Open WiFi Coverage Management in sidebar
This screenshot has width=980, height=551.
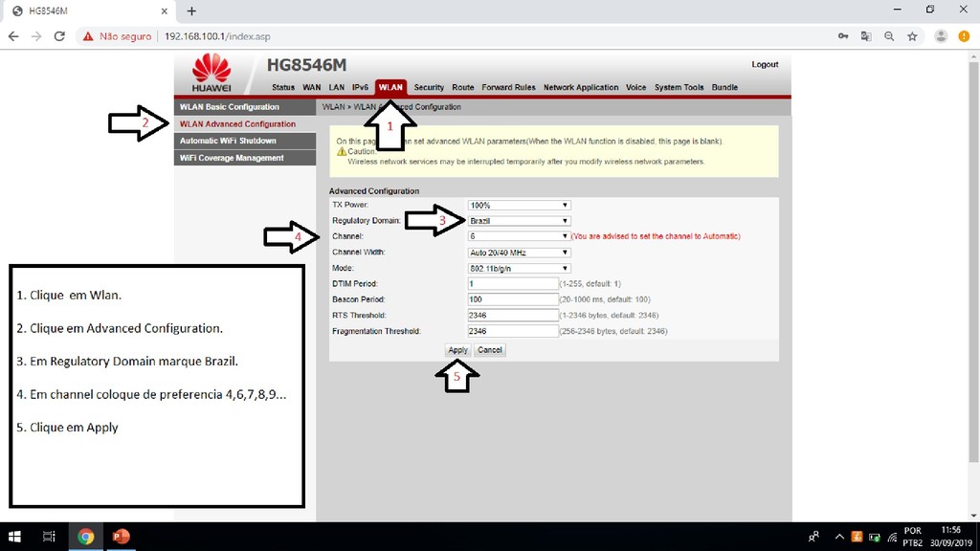coord(245,158)
